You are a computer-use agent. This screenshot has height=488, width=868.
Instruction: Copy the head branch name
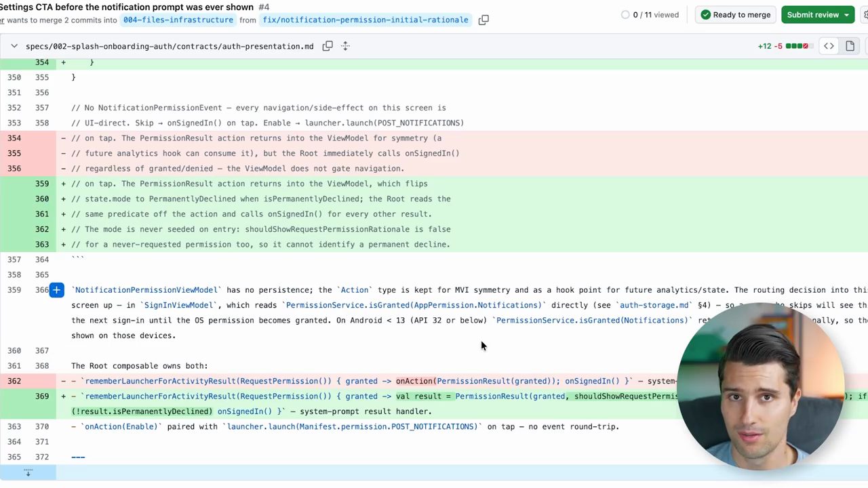(484, 20)
